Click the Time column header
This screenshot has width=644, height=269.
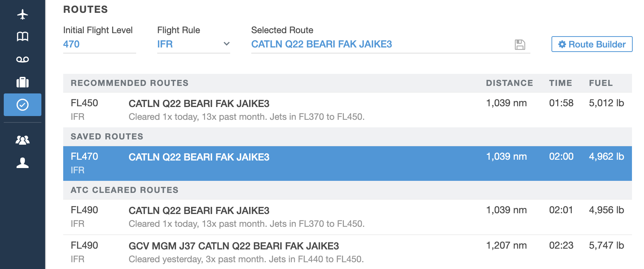560,83
